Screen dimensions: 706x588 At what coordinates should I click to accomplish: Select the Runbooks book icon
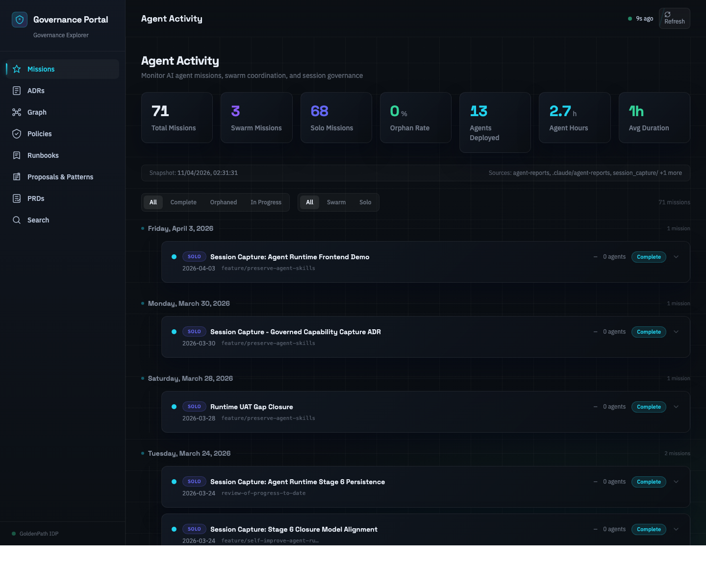16,155
